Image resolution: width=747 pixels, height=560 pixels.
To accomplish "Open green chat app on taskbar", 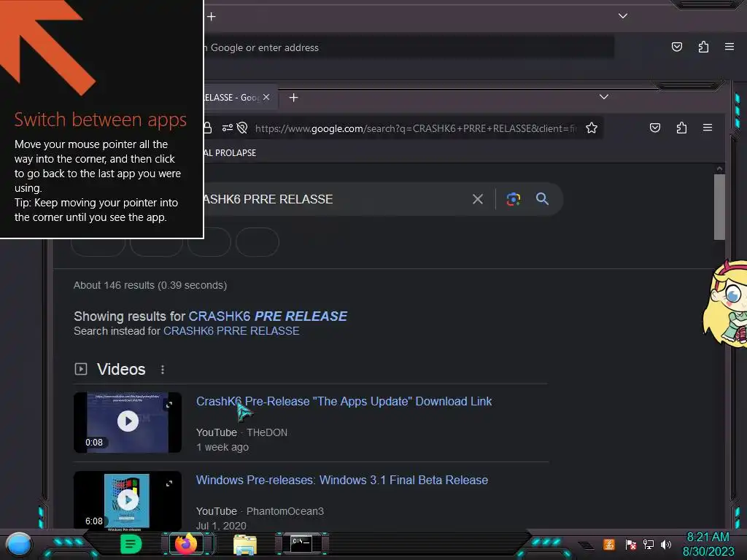I will coord(131,544).
